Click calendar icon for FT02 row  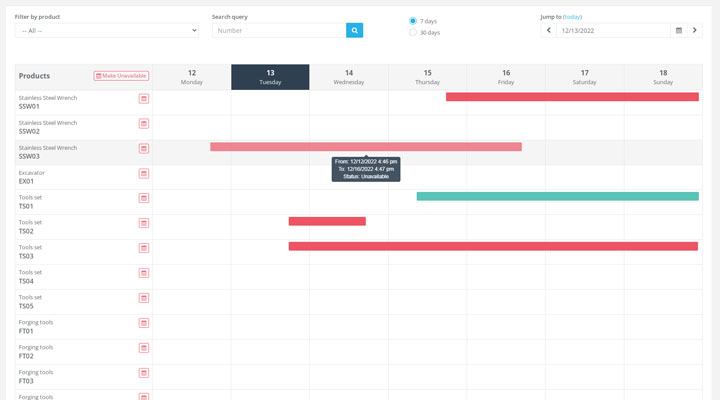pos(144,348)
